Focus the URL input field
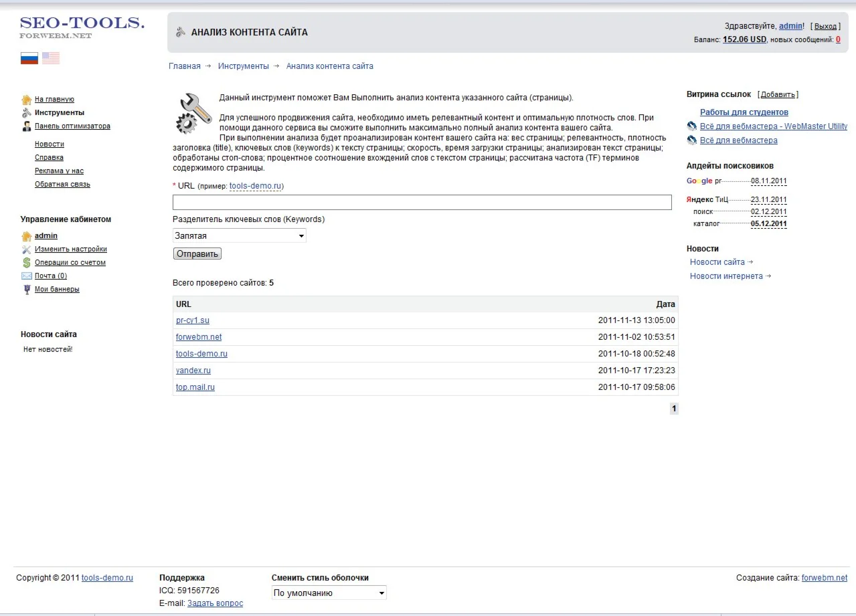 point(422,203)
